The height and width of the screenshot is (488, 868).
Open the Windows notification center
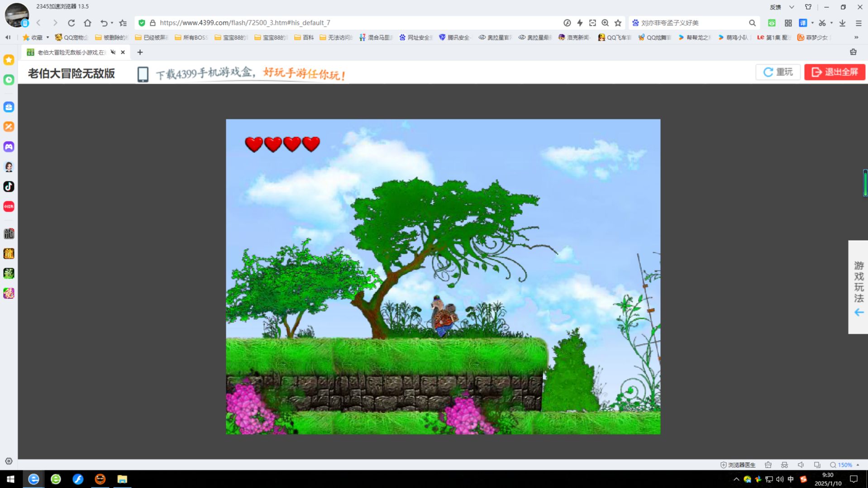click(x=854, y=479)
